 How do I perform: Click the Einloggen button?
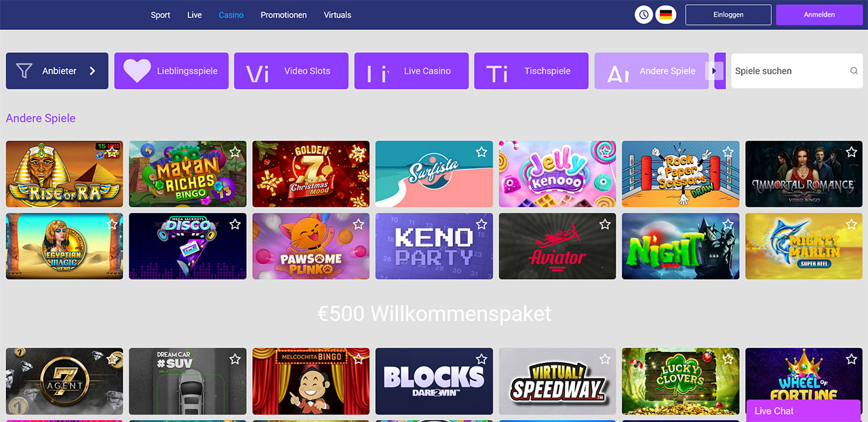click(x=728, y=14)
